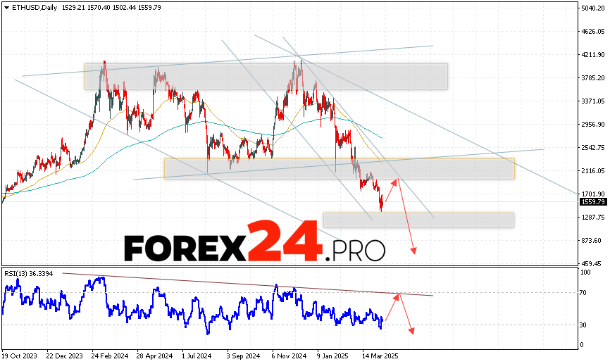Select the lowest gray support zone rectangle
Image resolution: width=610 pixels, height=364 pixels.
click(x=418, y=220)
